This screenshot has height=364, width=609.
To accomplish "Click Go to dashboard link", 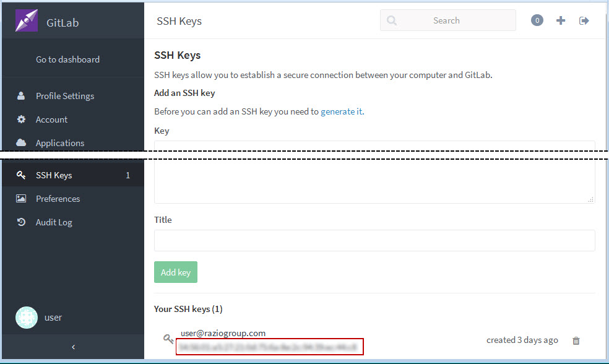I will [x=67, y=59].
